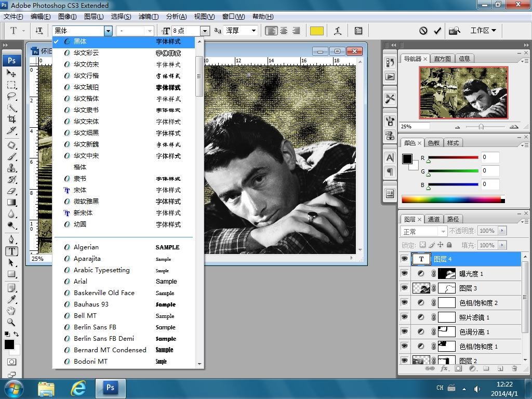This screenshot has height=399, width=532.
Task: Choose the Arial font
Action: coord(124,281)
